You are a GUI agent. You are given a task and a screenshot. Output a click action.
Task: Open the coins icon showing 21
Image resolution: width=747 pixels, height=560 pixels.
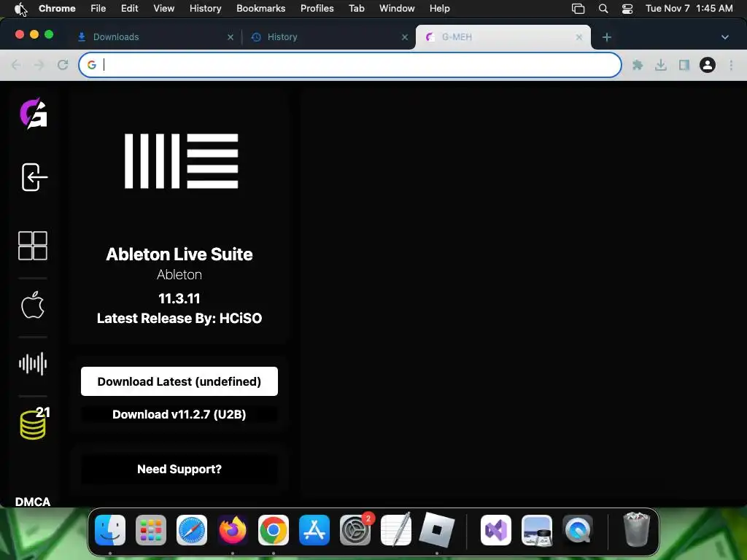click(x=34, y=423)
